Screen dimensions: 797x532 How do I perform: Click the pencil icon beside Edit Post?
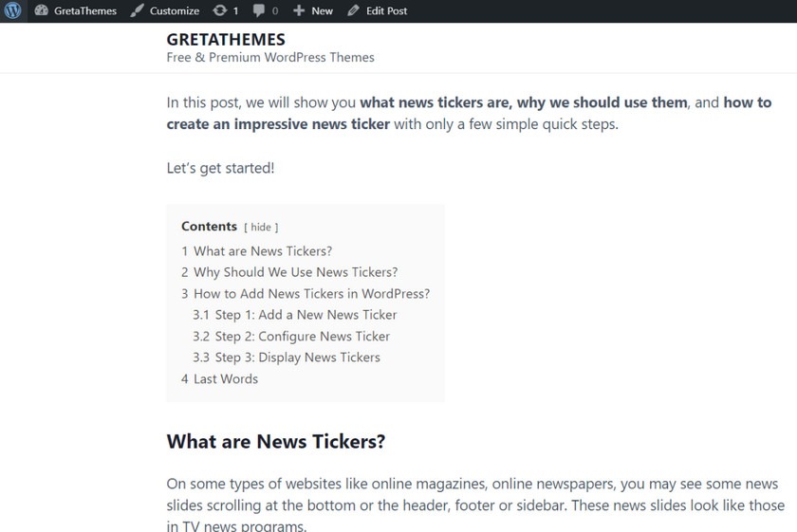(x=353, y=10)
